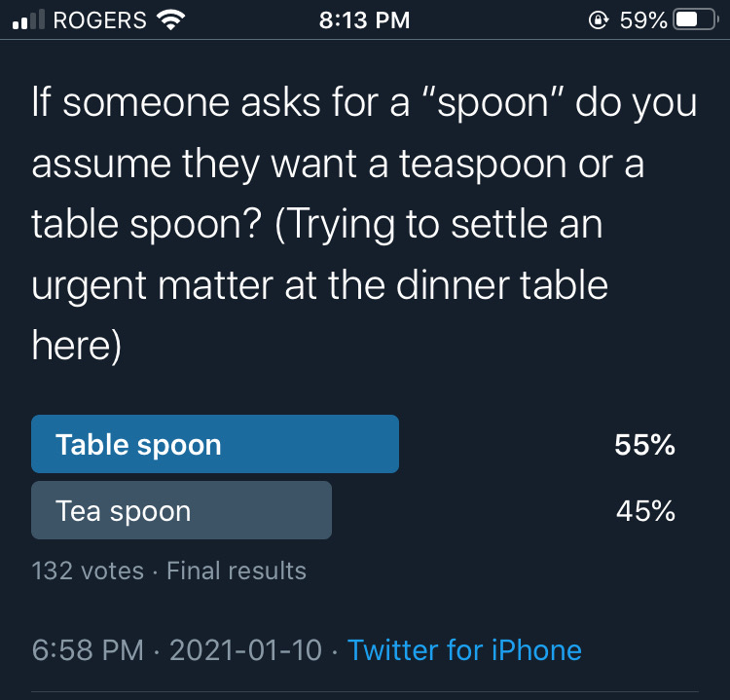The height and width of the screenshot is (700, 730).
Task: Tap the ROGERS carrier label
Action: tap(99, 20)
